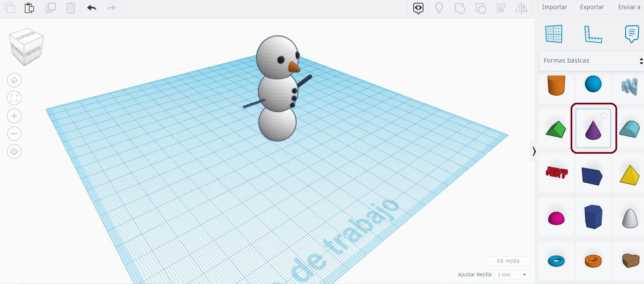644x284 pixels.
Task: Click the Ungroup shapes icon
Action: pos(481,8)
